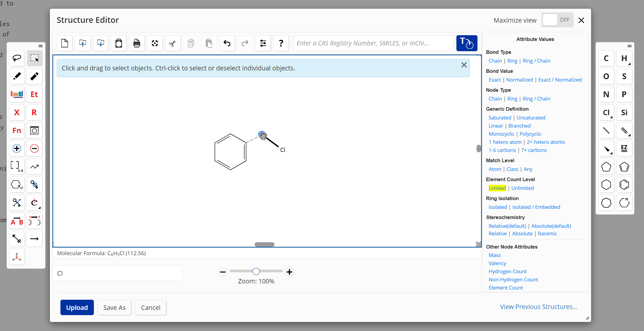Undo the last drawing action
Viewport: 644px width, 331px height.
227,43
